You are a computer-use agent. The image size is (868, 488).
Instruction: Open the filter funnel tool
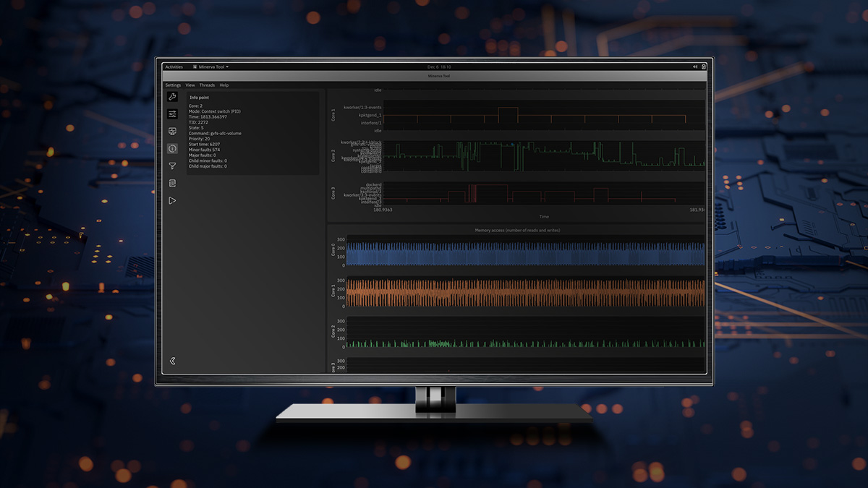[172, 165]
